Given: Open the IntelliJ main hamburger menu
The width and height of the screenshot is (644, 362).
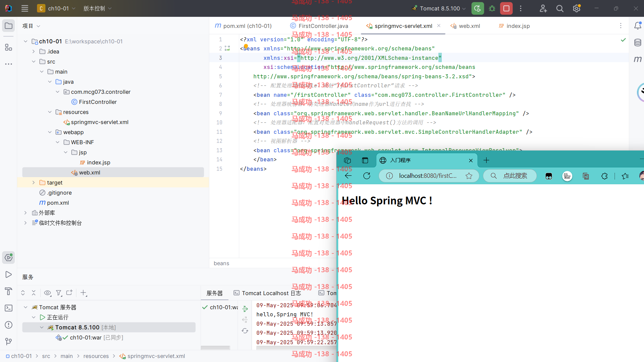Looking at the screenshot, I should click(25, 8).
